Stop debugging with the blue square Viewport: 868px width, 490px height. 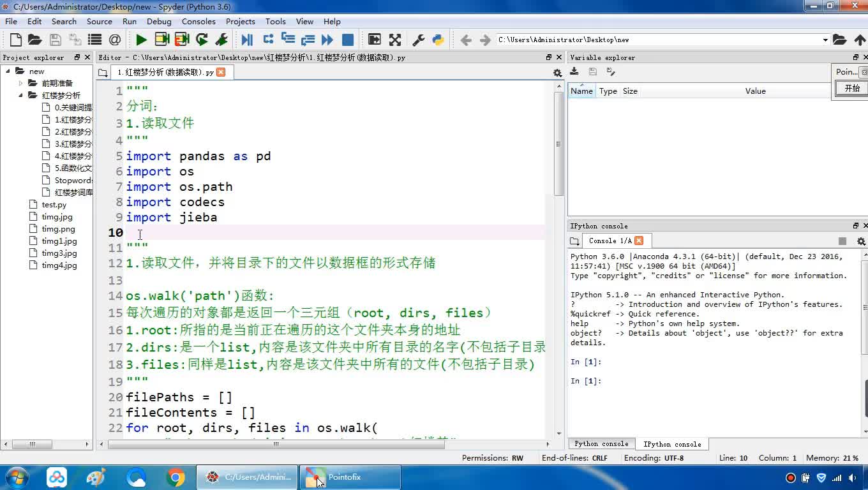(x=348, y=40)
